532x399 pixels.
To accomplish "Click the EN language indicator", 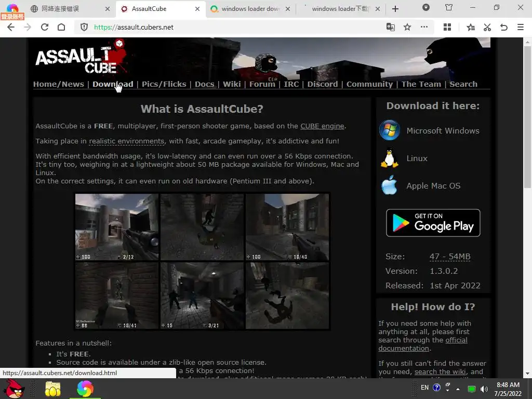I will pos(424,388).
